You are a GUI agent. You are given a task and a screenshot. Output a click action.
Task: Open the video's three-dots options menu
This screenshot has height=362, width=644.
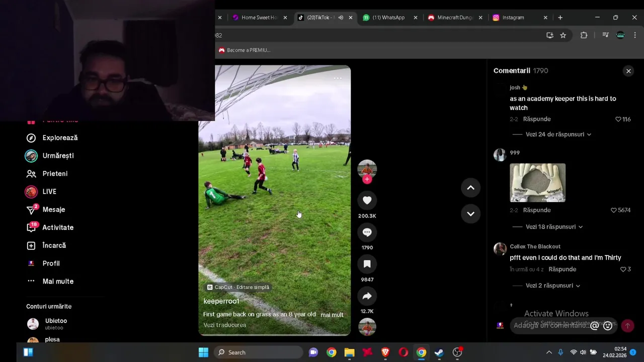pos(338,78)
